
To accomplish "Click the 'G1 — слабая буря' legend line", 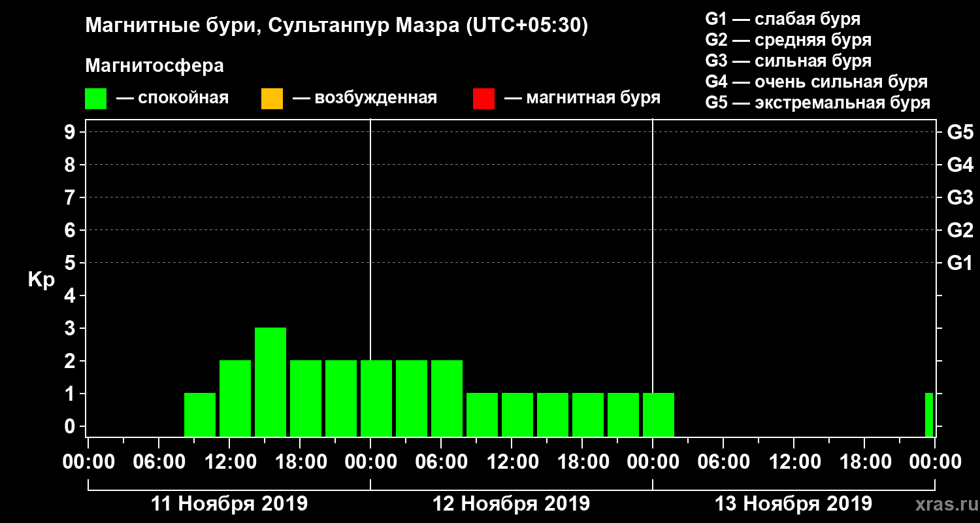I will pos(783,19).
